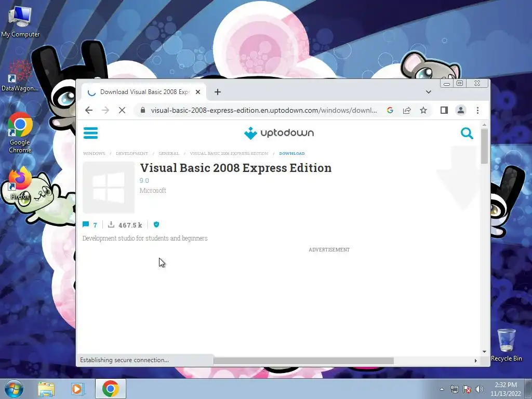Click the vertical scrollbar down arrow

(x=484, y=352)
